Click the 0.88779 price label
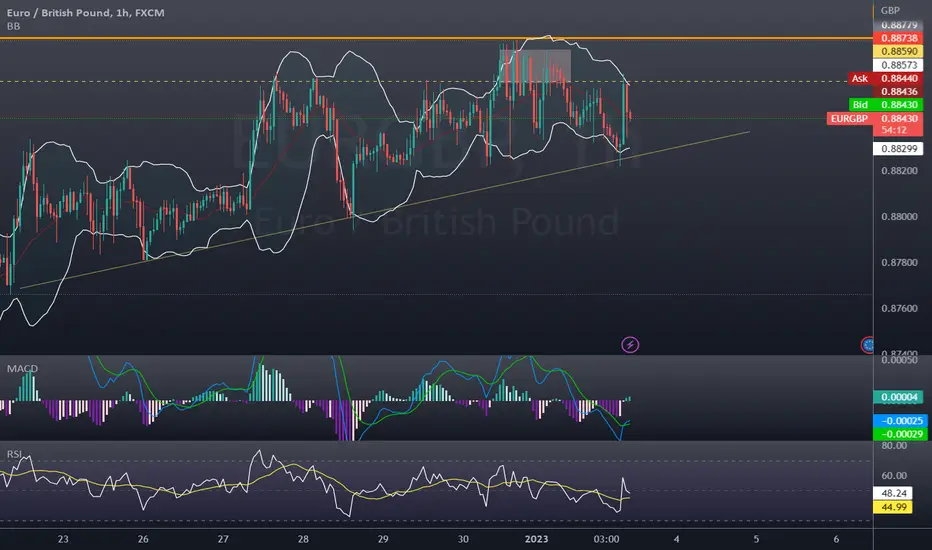Screen dimensions: 932x550 coord(898,26)
